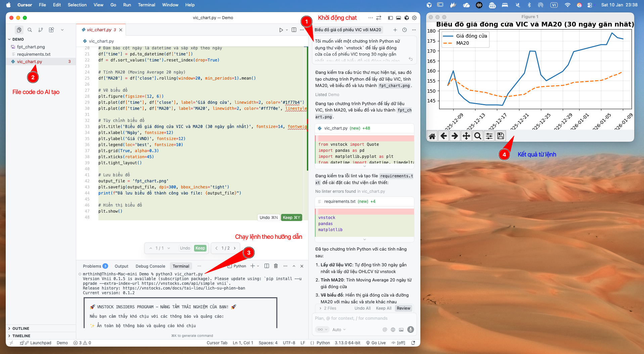The width and height of the screenshot is (644, 354).
Task: Switch to the Debug Console tab
Action: 150,266
